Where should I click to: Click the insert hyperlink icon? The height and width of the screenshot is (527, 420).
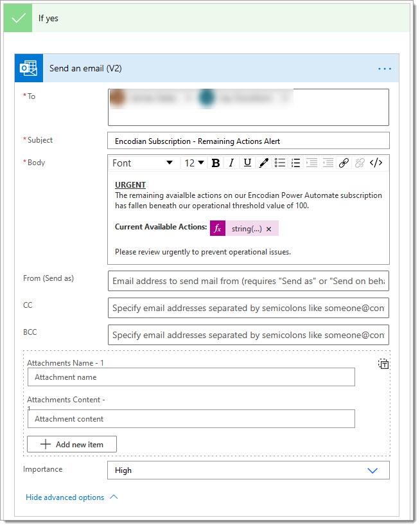coord(344,163)
